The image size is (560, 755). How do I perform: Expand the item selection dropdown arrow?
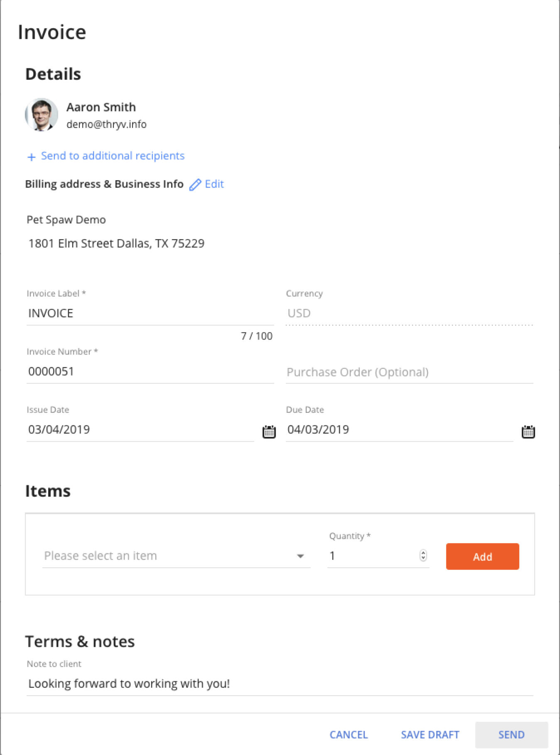[x=300, y=556]
